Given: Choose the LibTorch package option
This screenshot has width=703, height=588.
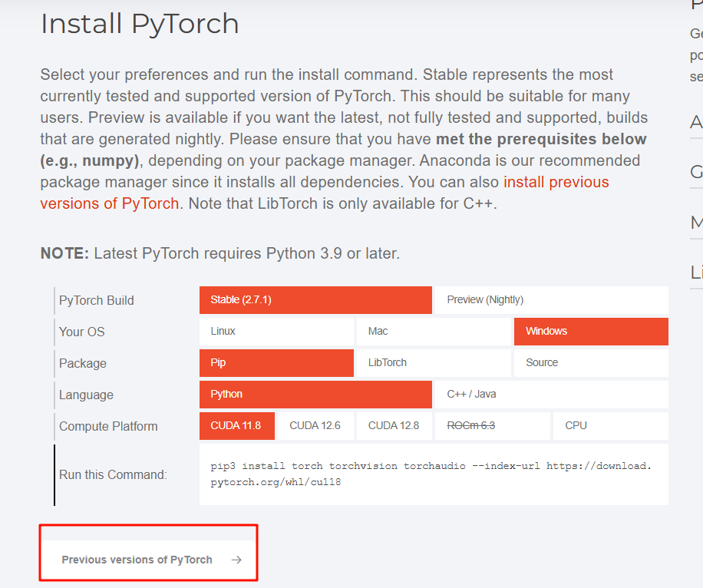Looking at the screenshot, I should pos(434,362).
